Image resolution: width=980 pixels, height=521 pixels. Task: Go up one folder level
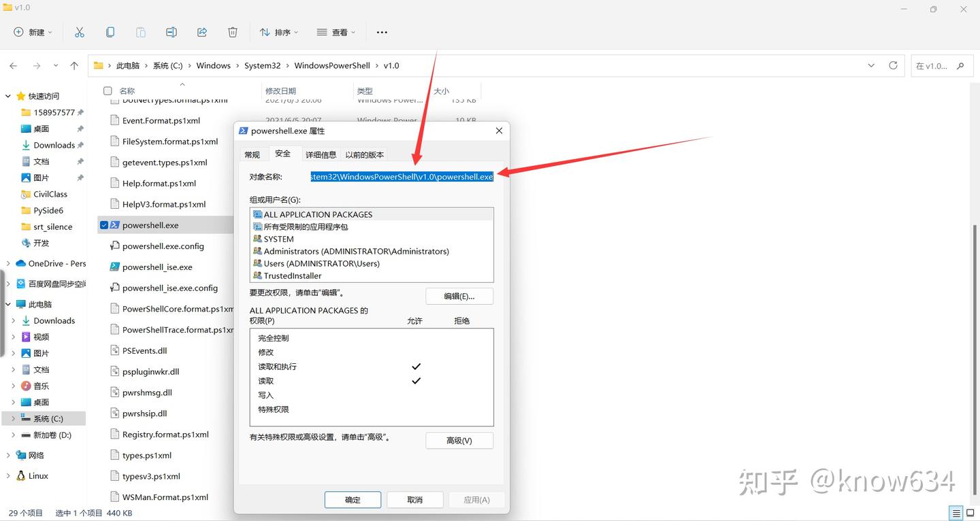click(x=74, y=66)
